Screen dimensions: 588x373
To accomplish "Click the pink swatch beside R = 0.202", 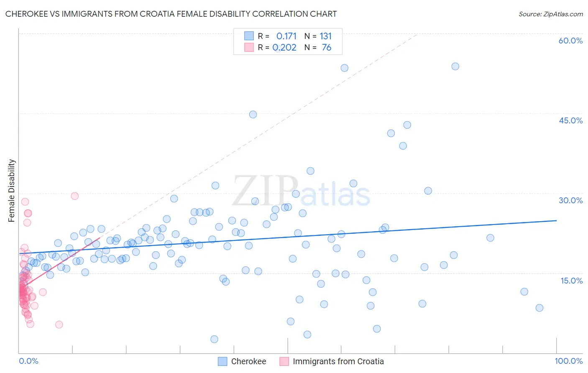I will [x=249, y=47].
